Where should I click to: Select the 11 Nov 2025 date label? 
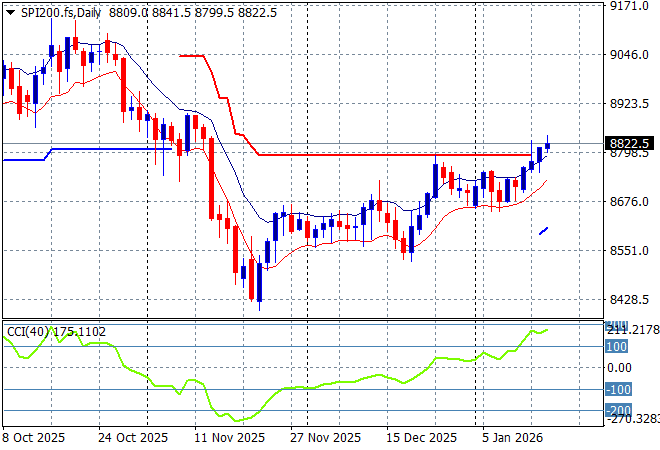point(227,438)
